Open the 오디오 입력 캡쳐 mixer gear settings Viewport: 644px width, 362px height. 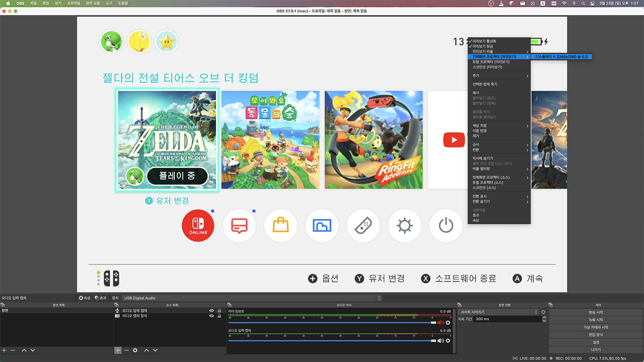pyautogui.click(x=448, y=341)
